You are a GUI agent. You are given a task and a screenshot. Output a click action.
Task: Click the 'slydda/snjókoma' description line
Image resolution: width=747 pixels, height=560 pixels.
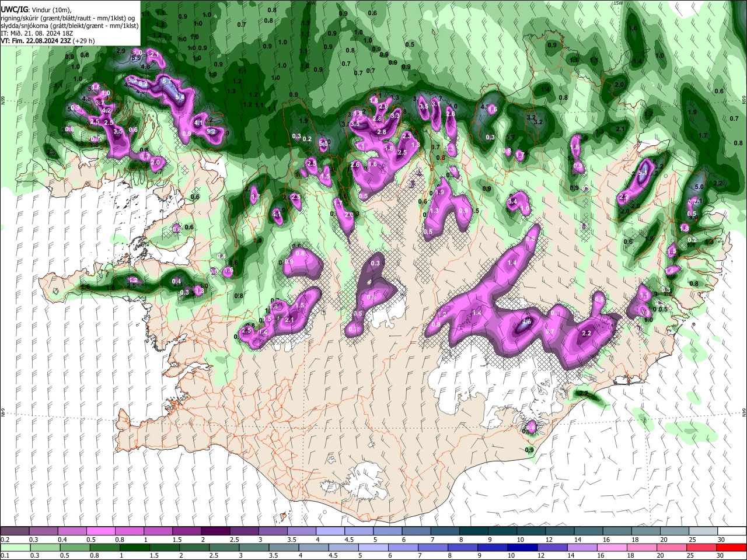point(69,26)
